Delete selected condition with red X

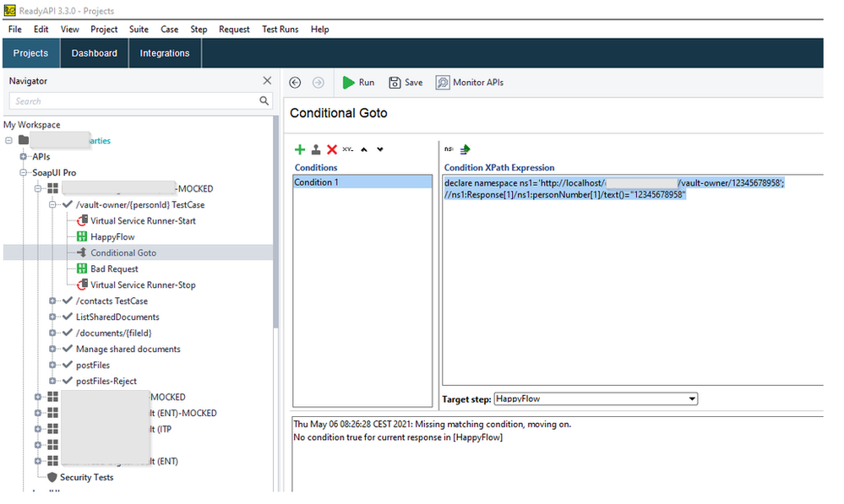332,149
